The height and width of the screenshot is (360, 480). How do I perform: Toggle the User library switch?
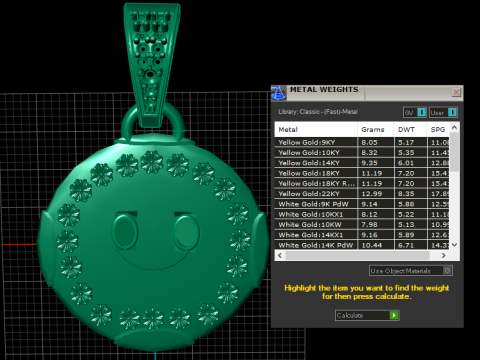click(x=443, y=112)
